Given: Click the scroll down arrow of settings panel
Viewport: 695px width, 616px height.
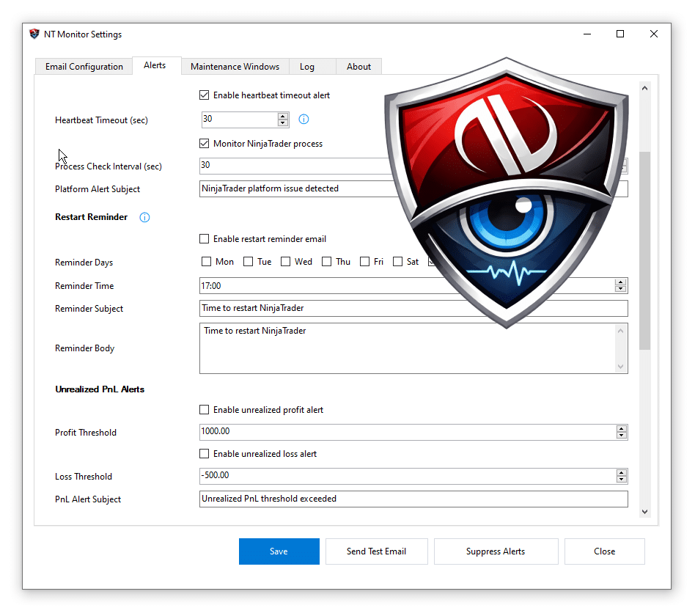Looking at the screenshot, I should tap(645, 512).
